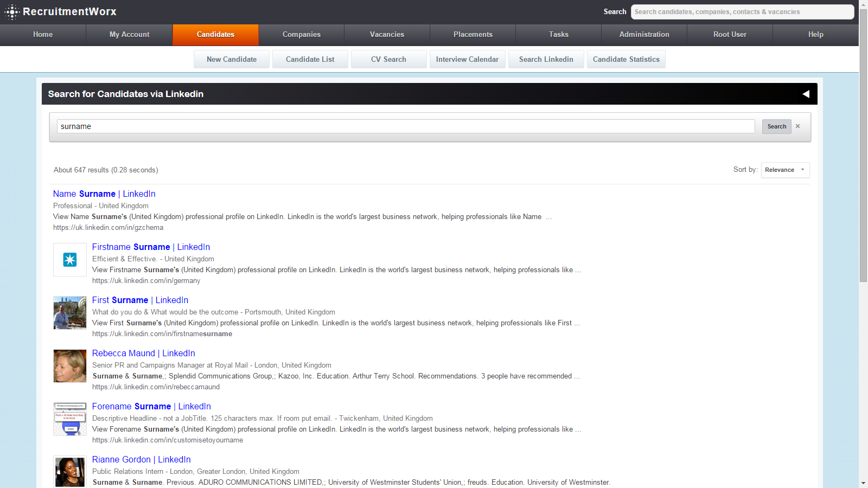Click the 'Efficient & Effective. - United Kingdom' subtitle

pos(153,259)
